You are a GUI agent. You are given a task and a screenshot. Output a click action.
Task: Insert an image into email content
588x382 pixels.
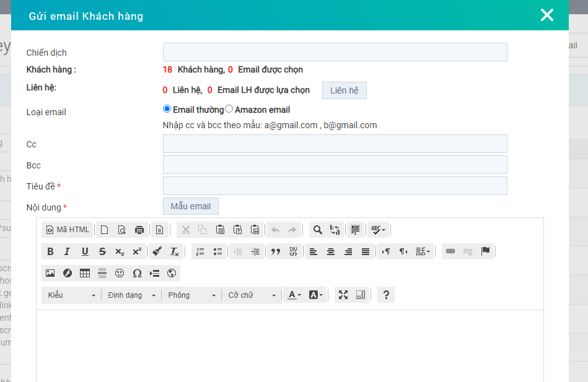(50, 273)
